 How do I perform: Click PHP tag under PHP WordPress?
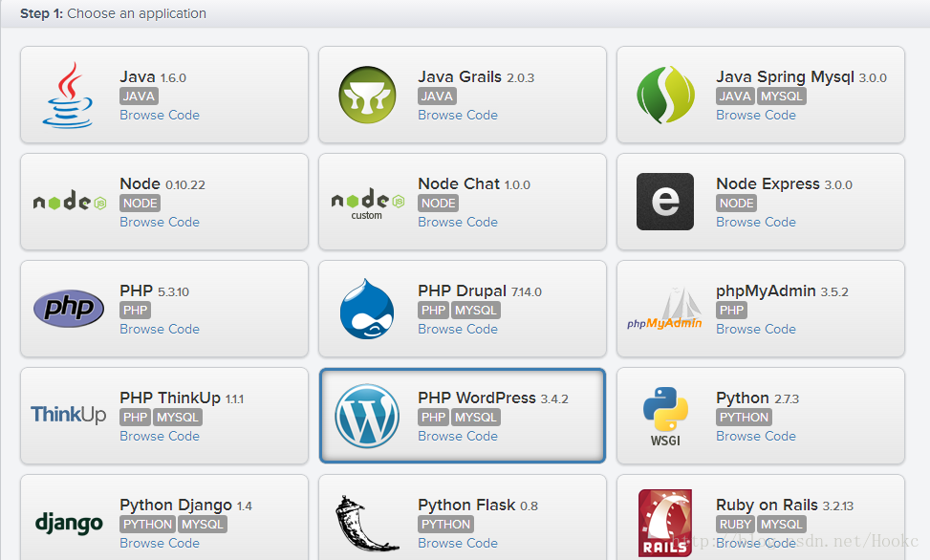(x=434, y=417)
